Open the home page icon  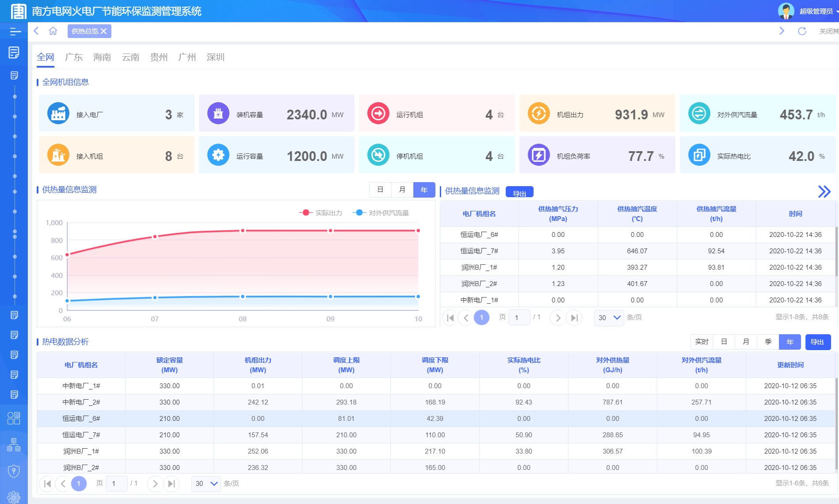tap(53, 31)
